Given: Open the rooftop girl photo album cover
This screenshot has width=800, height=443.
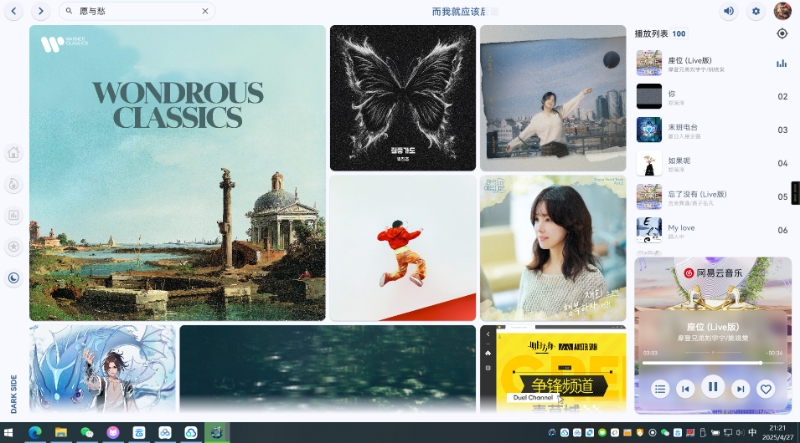Looking at the screenshot, I should click(x=553, y=98).
